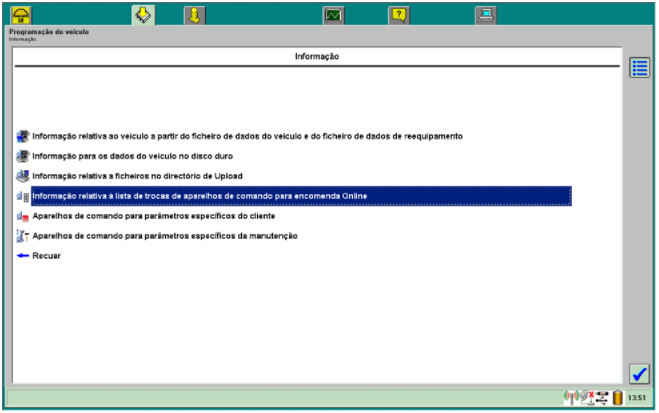Click the selected yellow down-arrow toolbar button
The height and width of the screenshot is (413, 659).
click(143, 14)
